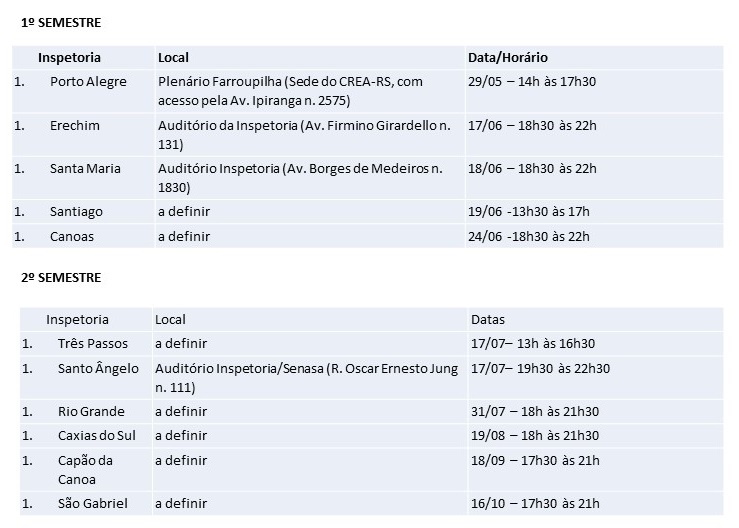Click the Erechim row name

74,125
